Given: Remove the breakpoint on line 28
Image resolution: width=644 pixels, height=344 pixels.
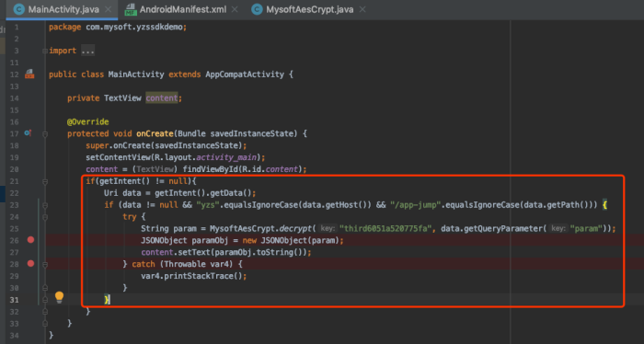Looking at the screenshot, I should [30, 264].
